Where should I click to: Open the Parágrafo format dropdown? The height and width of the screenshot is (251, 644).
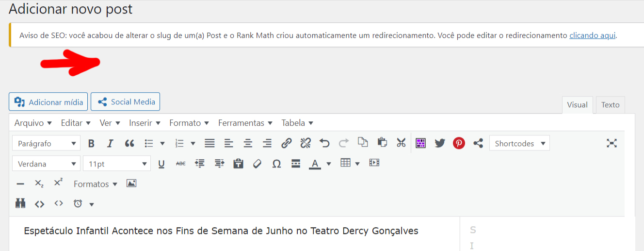click(x=47, y=144)
